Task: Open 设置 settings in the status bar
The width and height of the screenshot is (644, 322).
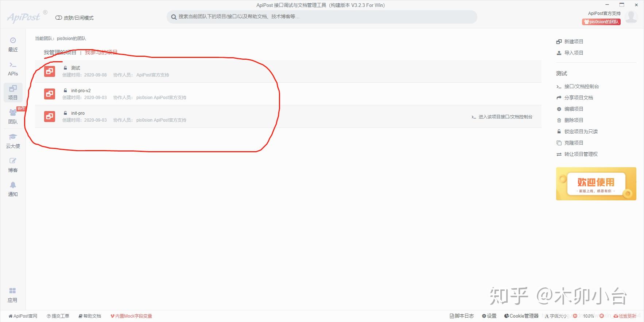Action: [x=489, y=316]
